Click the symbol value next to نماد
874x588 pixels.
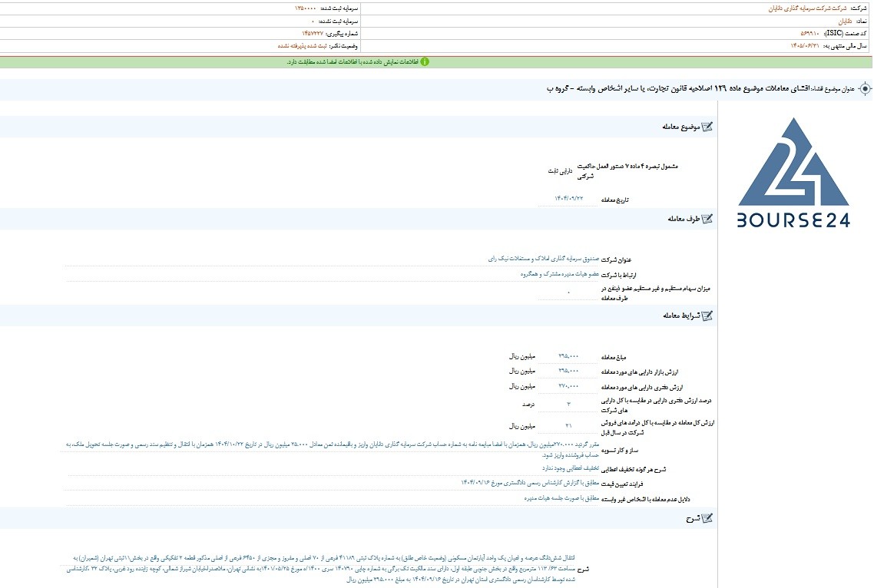(845, 21)
